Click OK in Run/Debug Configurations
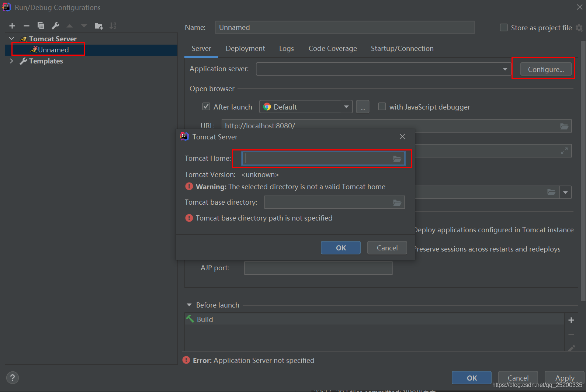Image resolution: width=586 pixels, height=392 pixels. (472, 378)
